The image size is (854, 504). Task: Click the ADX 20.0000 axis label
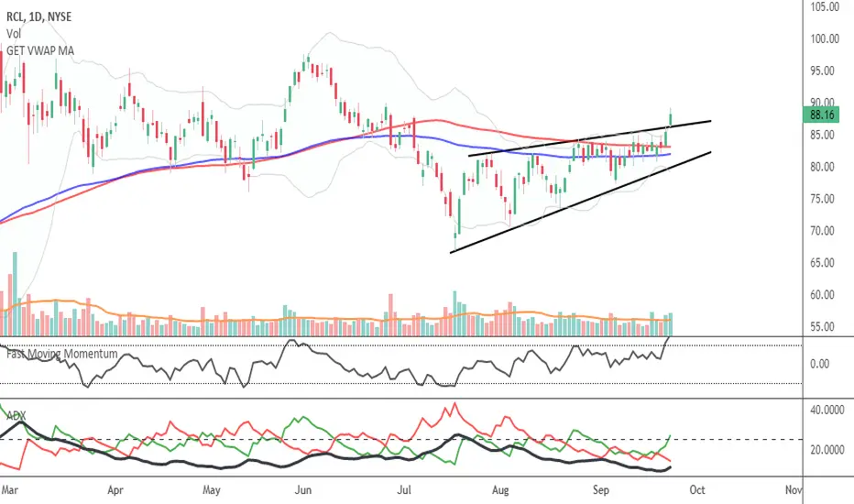pos(827,450)
